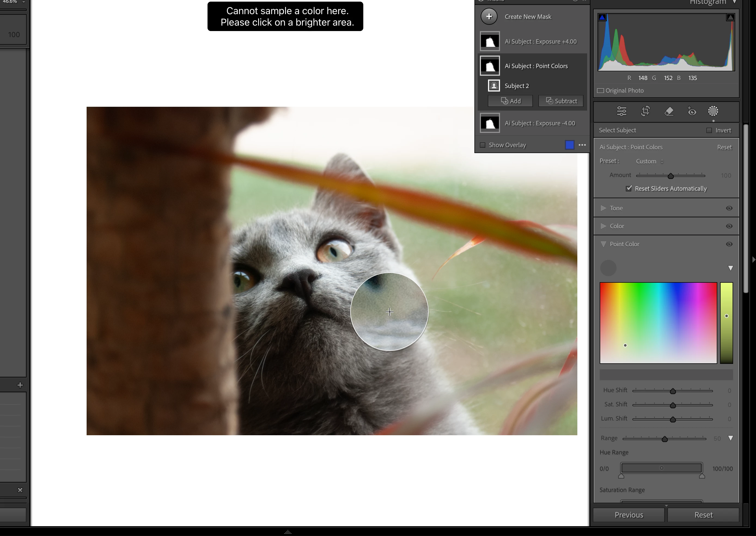Expand the Tone panel
The height and width of the screenshot is (536, 756).
[x=603, y=208]
